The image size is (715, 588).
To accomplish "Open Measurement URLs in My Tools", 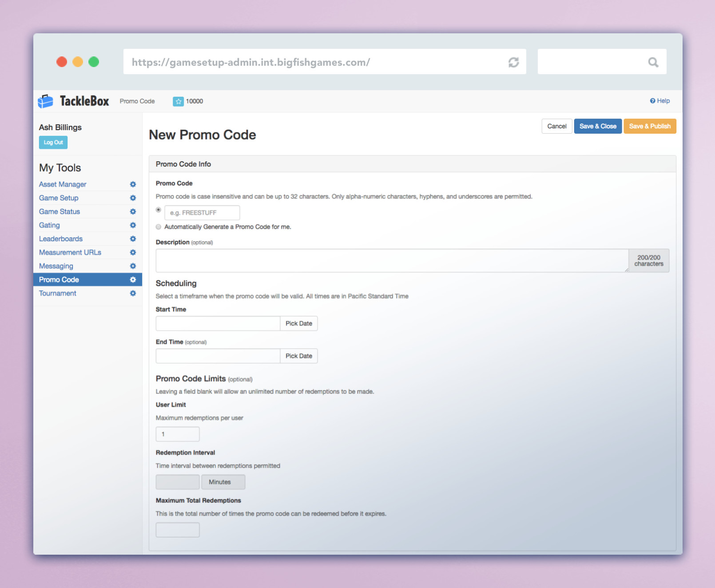I will tap(70, 252).
